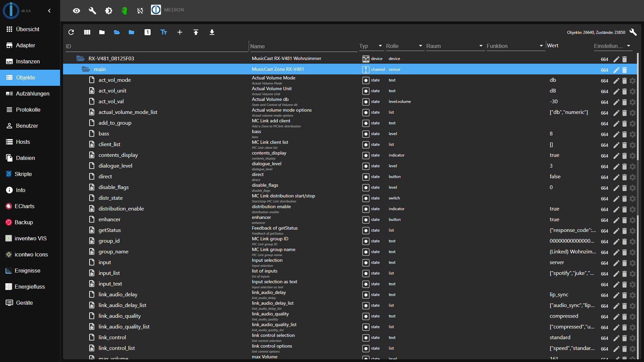Open Geräte in the sidebar
Image resolution: width=644 pixels, height=362 pixels.
click(x=30, y=303)
